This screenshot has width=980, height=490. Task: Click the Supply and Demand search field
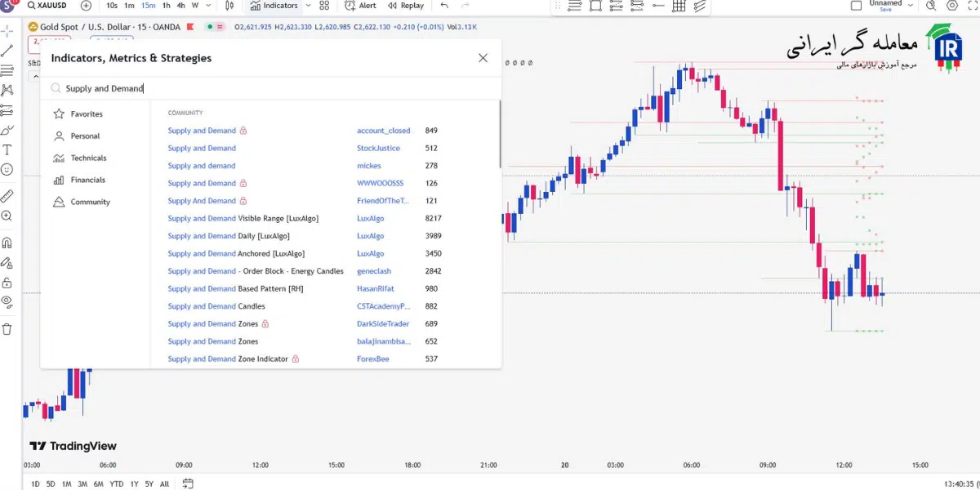pyautogui.click(x=269, y=88)
